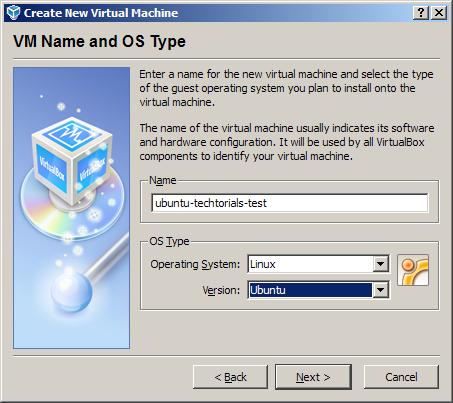Image resolution: width=453 pixels, height=403 pixels.
Task: Click the Name group label
Action: pos(163,180)
